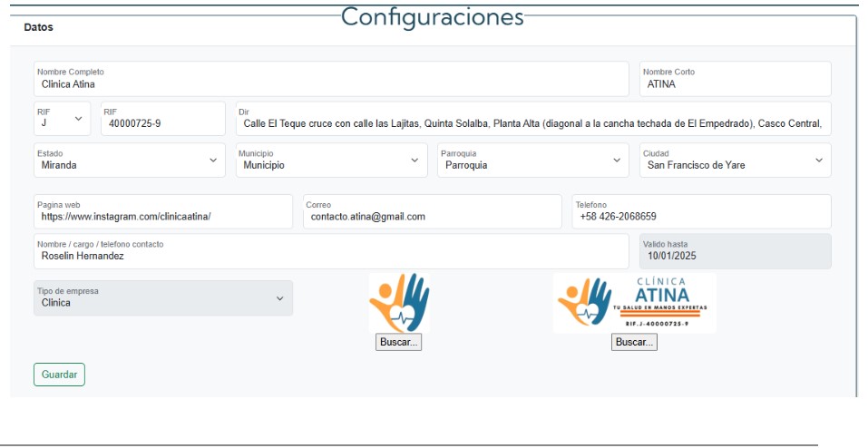Save settings with the Guardar button

click(59, 375)
